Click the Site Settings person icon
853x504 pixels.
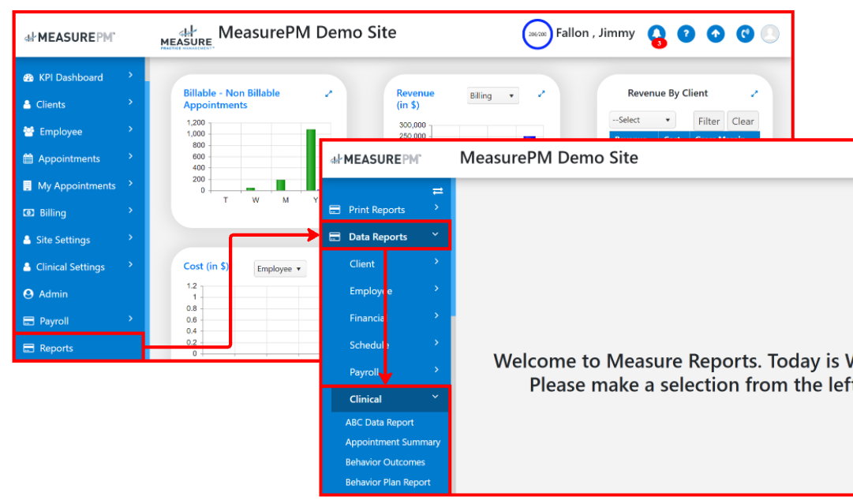(x=27, y=240)
